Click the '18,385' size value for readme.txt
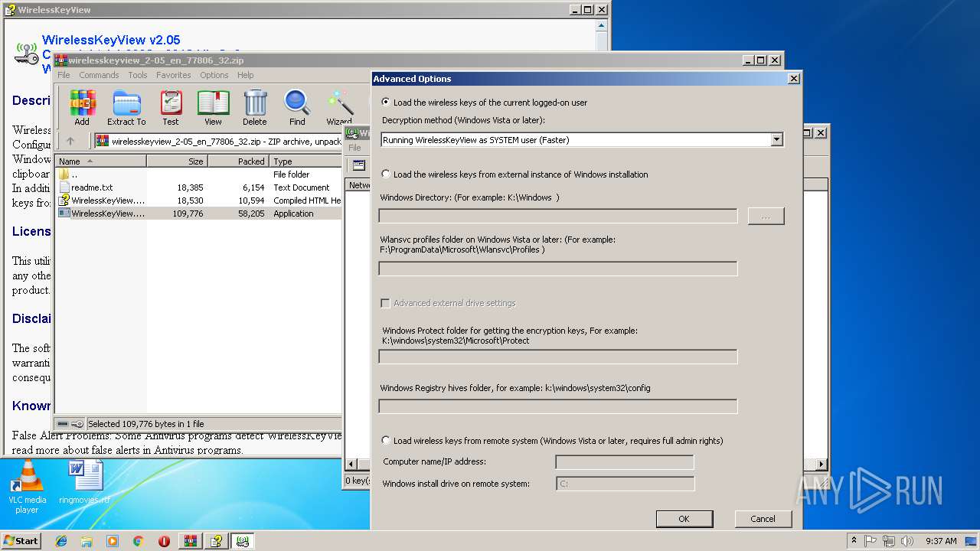Viewport: 980px width, 551px height. tap(190, 187)
